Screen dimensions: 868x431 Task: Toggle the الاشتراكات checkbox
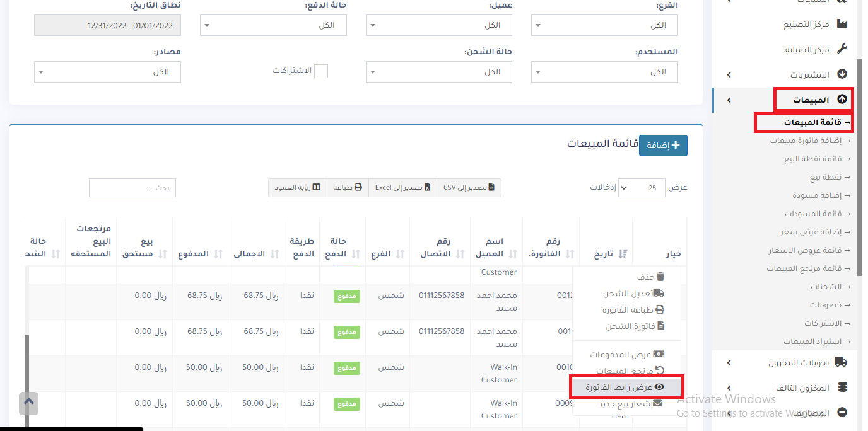321,71
